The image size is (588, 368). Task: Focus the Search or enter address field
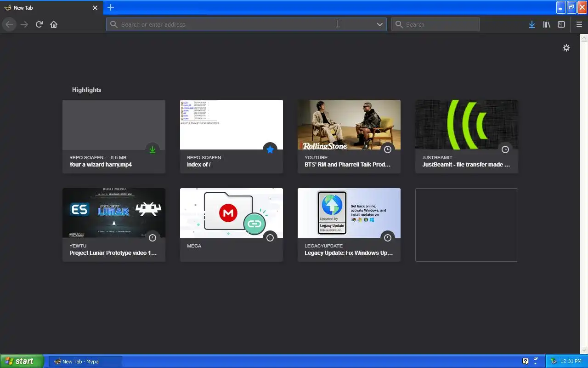pyautogui.click(x=246, y=24)
